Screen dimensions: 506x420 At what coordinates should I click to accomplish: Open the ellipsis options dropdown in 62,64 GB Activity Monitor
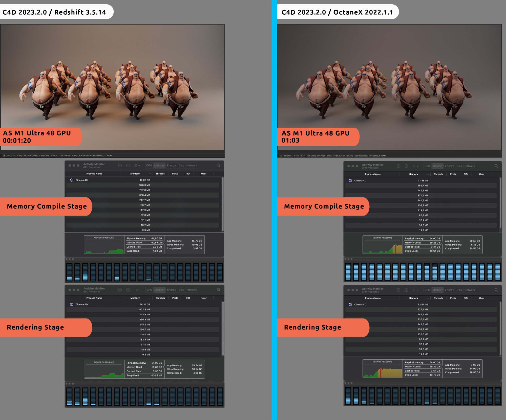click(415, 290)
